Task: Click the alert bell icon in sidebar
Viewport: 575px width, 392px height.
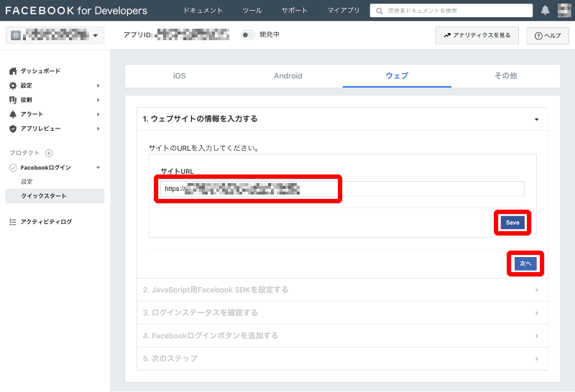Action: tap(13, 114)
